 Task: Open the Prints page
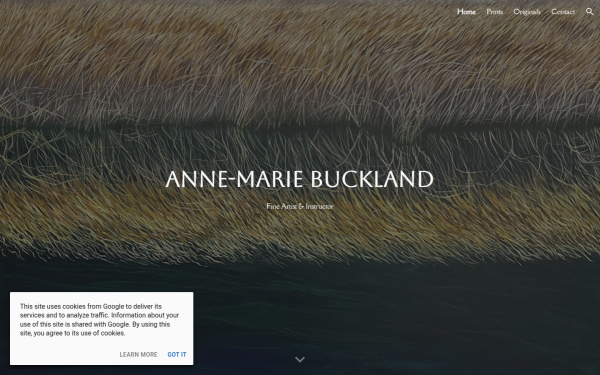(x=494, y=12)
